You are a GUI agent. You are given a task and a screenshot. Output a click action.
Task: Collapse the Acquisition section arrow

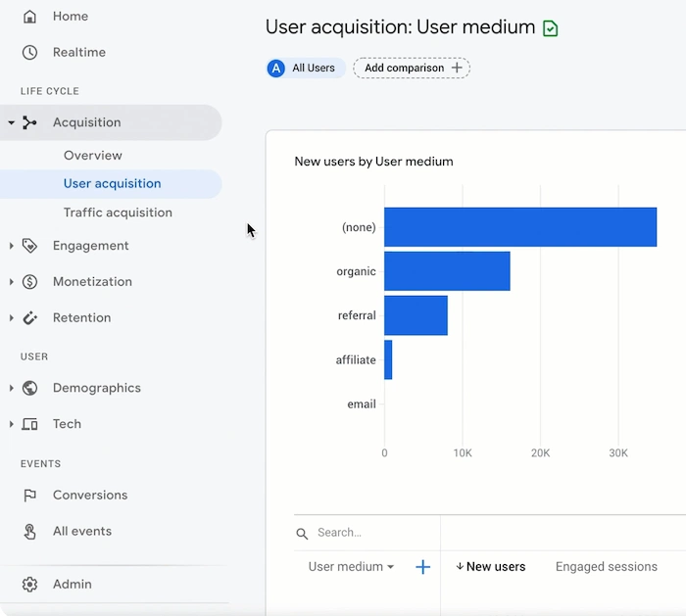click(x=11, y=123)
